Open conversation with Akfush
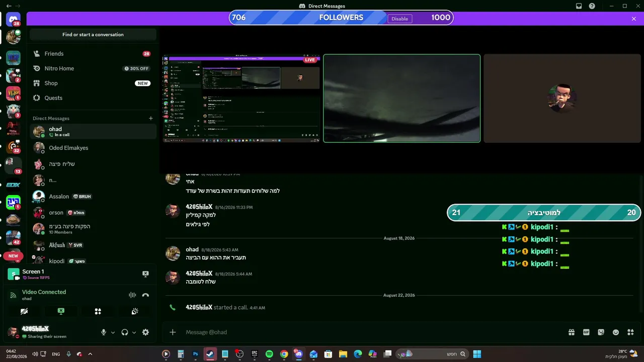 (x=93, y=245)
